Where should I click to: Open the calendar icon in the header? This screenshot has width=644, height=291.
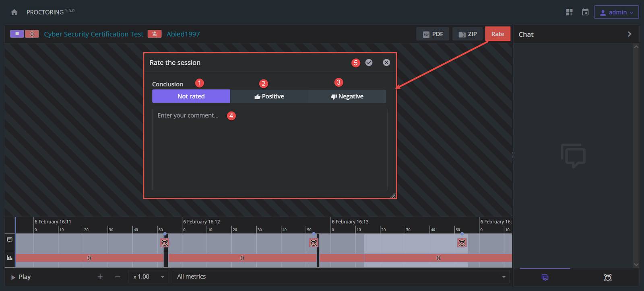point(585,12)
